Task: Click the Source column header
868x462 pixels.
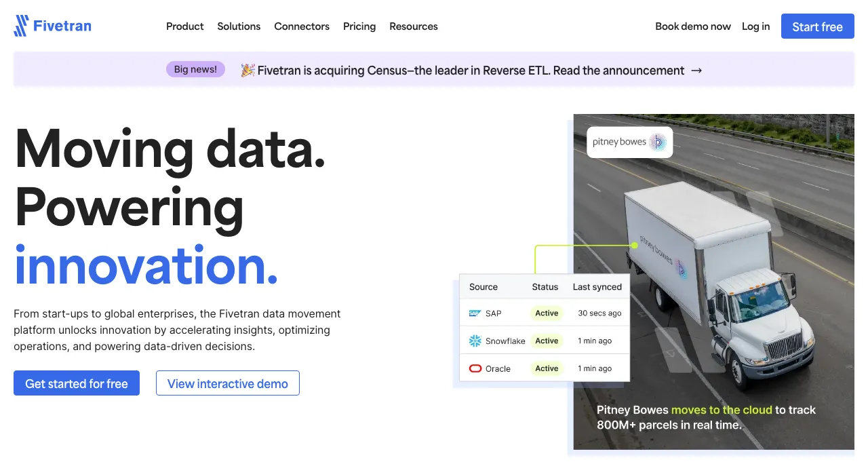Action: coord(484,287)
